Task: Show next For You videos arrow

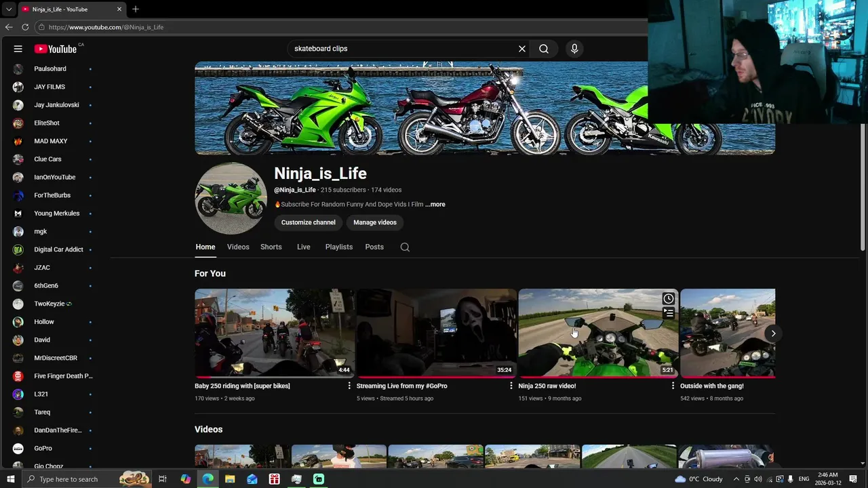Action: pyautogui.click(x=773, y=333)
